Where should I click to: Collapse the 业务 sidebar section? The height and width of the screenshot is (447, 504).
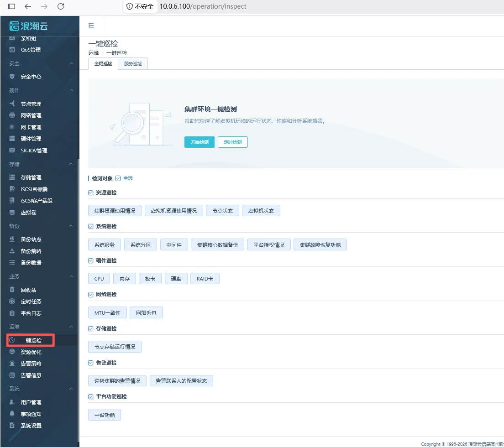[x=71, y=276]
